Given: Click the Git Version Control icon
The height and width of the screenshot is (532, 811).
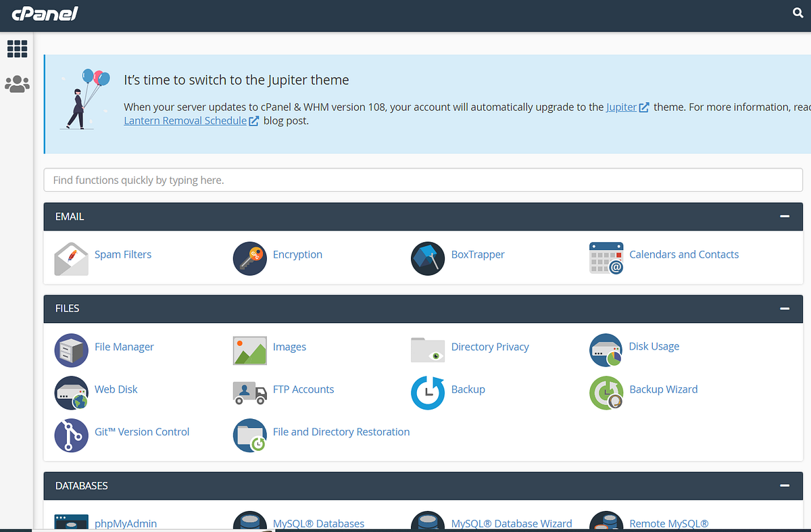Looking at the screenshot, I should coord(71,435).
